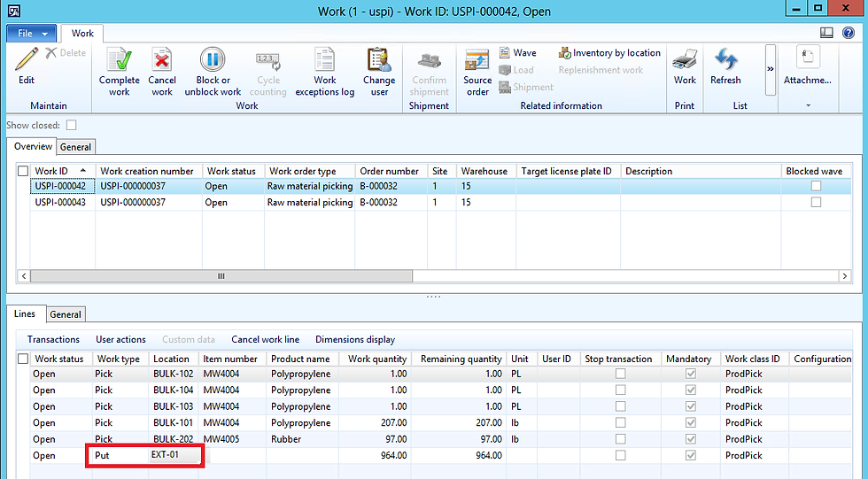868x479 pixels.
Task: Click the scrollbar left arrow
Action: point(23,276)
